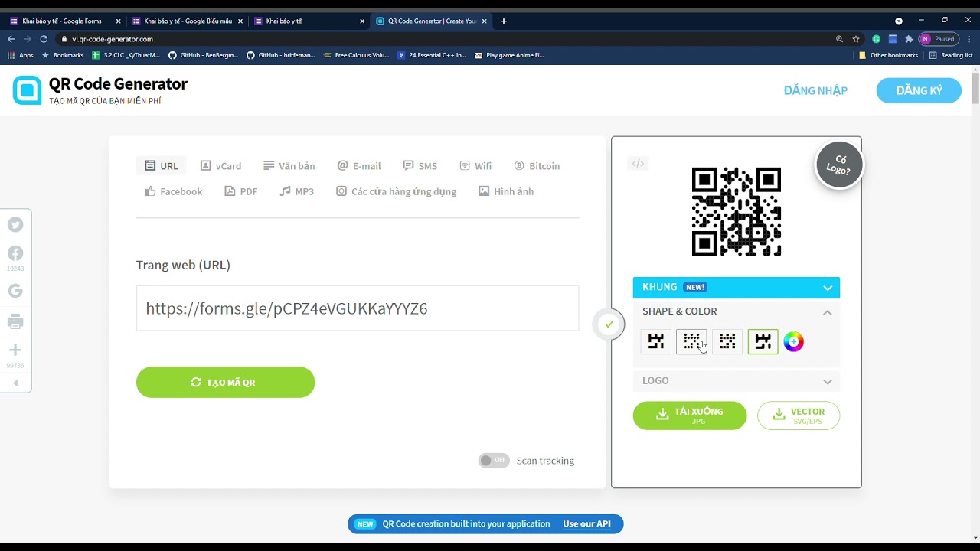Share on Facebook from the sidebar
Image resolution: width=980 pixels, height=551 pixels.
pos(15,253)
